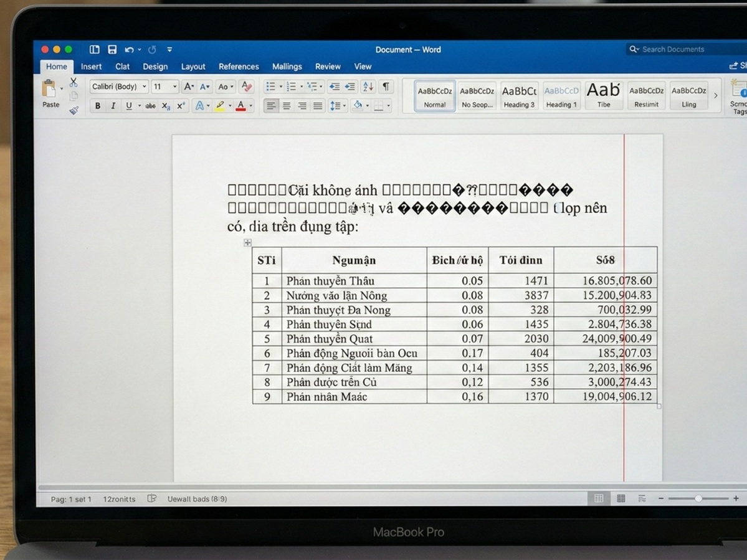This screenshot has height=560, width=747.
Task: Click the Format Painter brush icon
Action: [x=74, y=110]
